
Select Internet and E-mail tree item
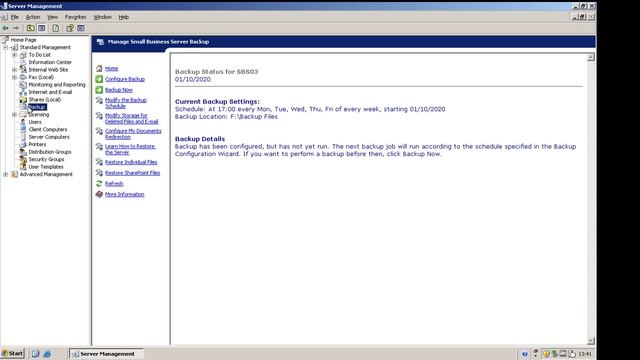[x=50, y=92]
